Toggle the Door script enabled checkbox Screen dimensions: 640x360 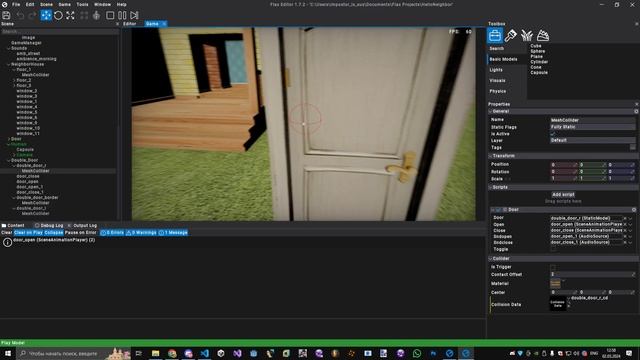(x=498, y=209)
